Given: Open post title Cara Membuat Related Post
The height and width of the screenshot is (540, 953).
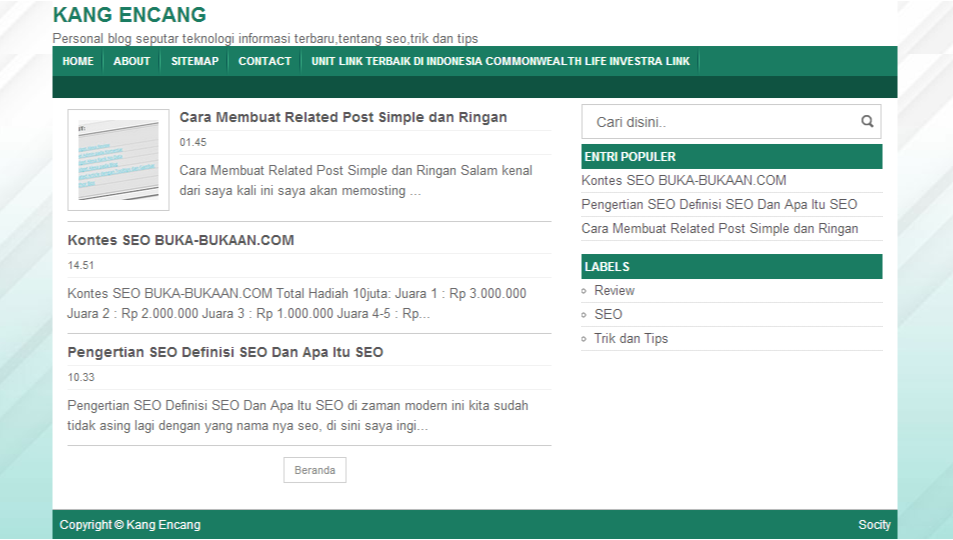Looking at the screenshot, I should [x=343, y=117].
